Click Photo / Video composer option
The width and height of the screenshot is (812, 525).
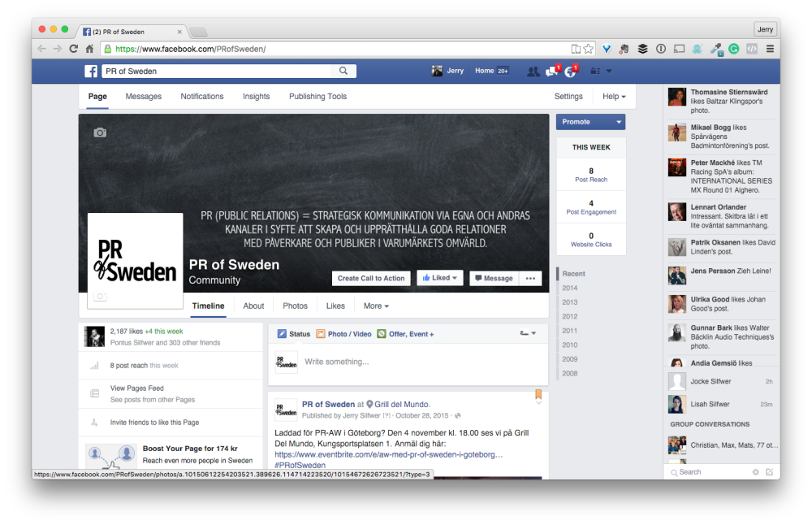(343, 334)
